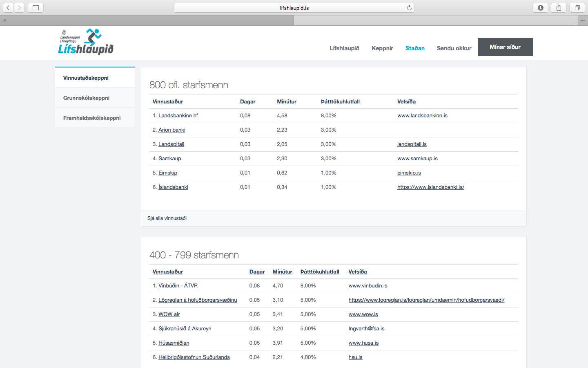Viewport: 588px width, 368px height.
Task: Show all tabs overview icon
Action: 577,8
